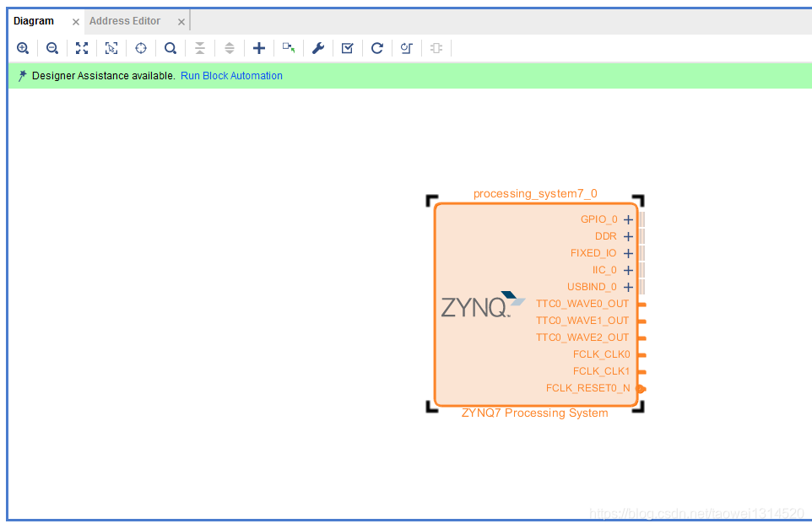
Task: Close the Address Editor tab
Action: click(181, 22)
